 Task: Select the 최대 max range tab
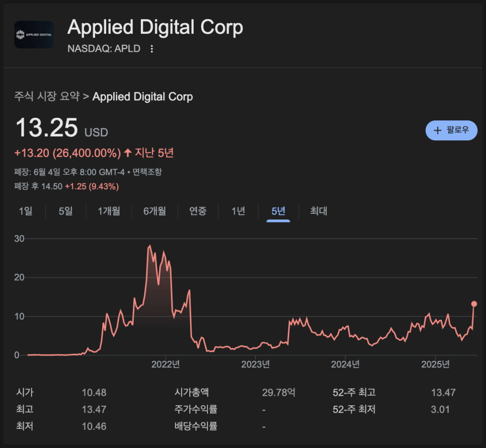318,211
